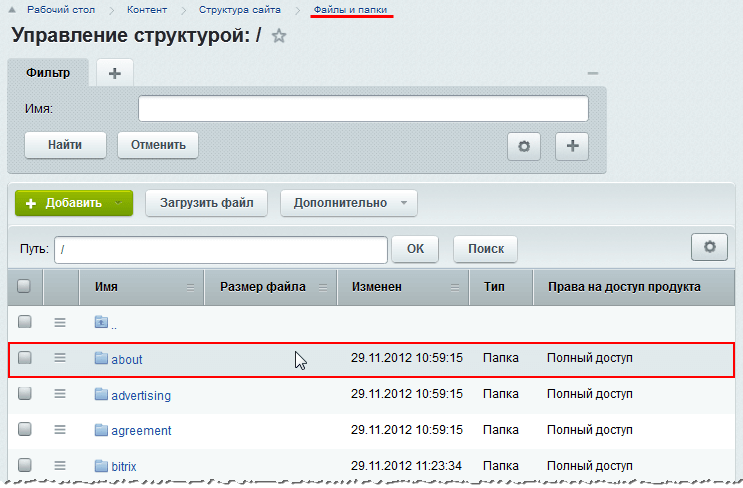
Task: Collapse filter panel with minus icon
Action: pyautogui.click(x=592, y=74)
